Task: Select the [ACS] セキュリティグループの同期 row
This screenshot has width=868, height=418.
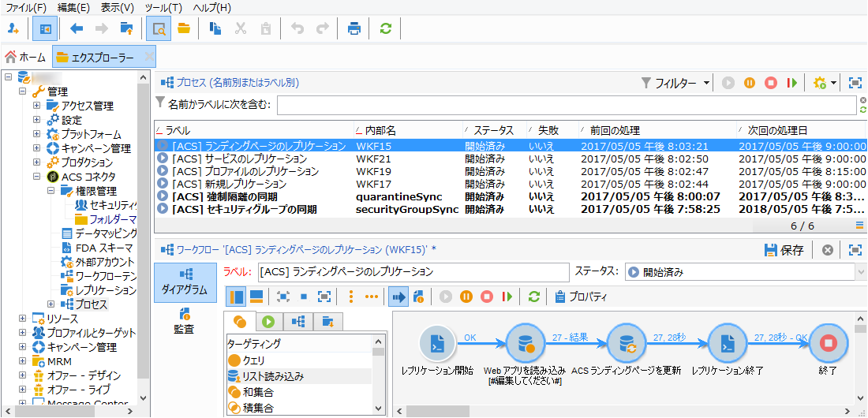Action: coord(510,209)
